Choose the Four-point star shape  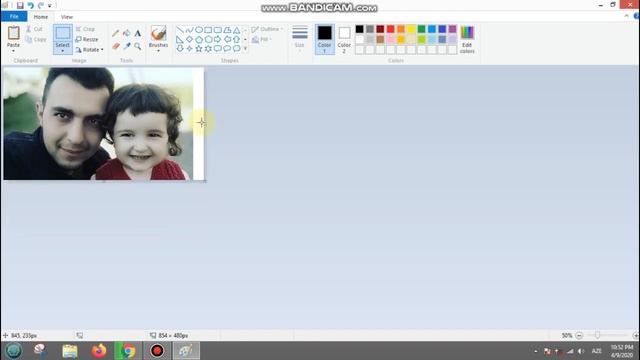tap(189, 49)
